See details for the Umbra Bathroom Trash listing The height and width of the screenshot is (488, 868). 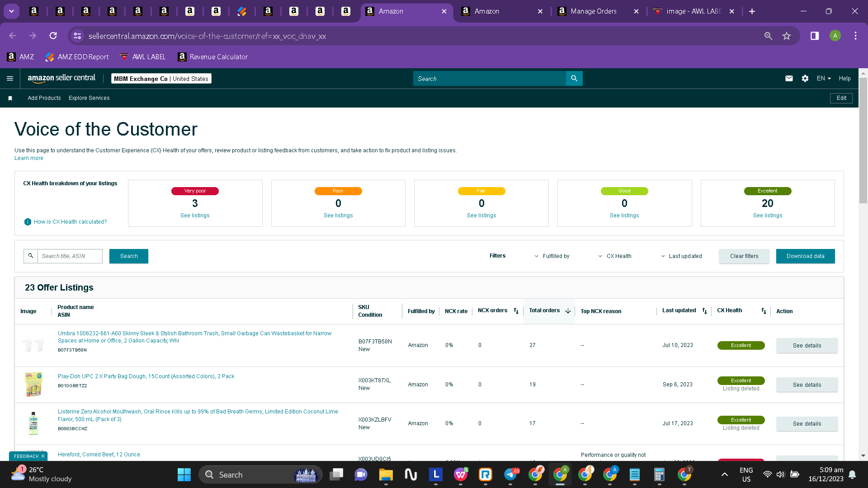click(807, 346)
